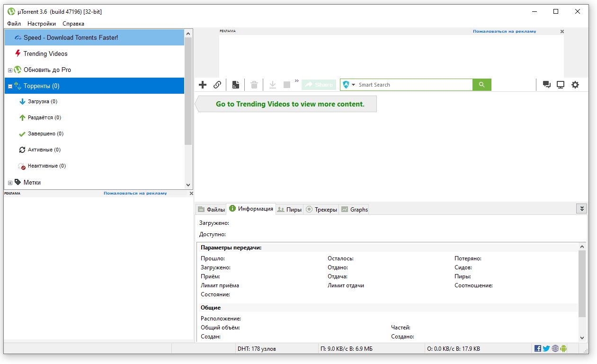Click the green magnifier search button
Screen dimensions: 597x364
click(482, 85)
